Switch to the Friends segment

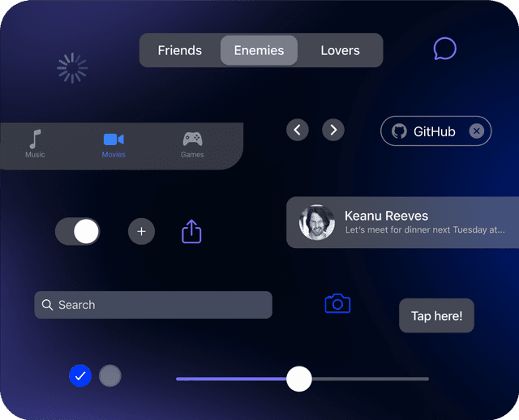coord(179,50)
